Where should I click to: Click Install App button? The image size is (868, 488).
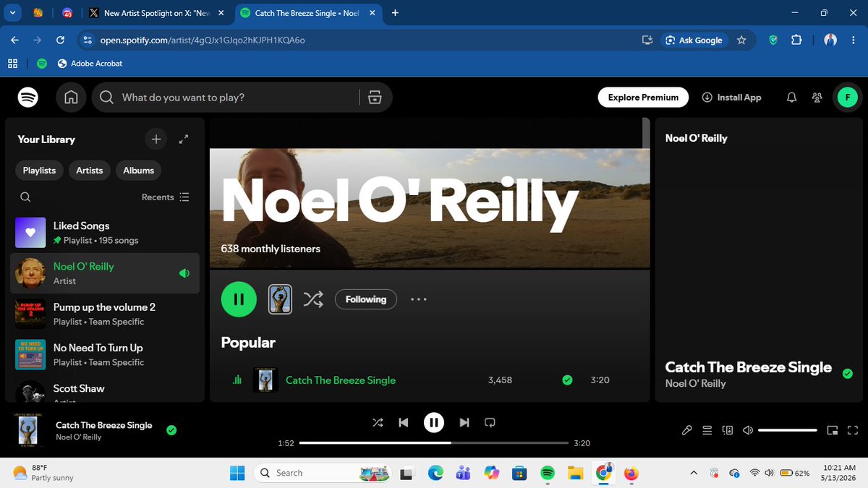pos(731,98)
